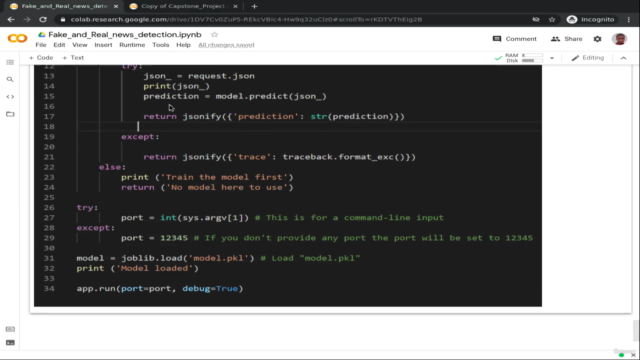Open the Runtime menu

click(132, 45)
